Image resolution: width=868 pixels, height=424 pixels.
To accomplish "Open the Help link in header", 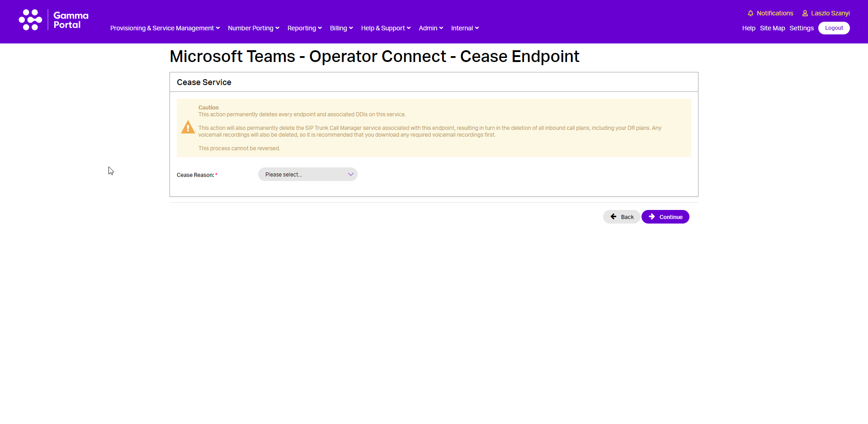I will point(749,28).
